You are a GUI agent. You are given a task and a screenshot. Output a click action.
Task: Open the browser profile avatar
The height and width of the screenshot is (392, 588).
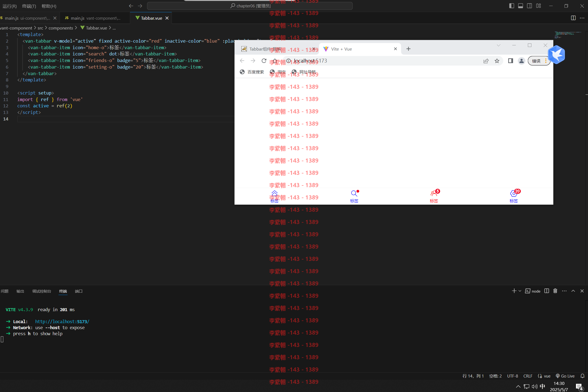coord(521,61)
